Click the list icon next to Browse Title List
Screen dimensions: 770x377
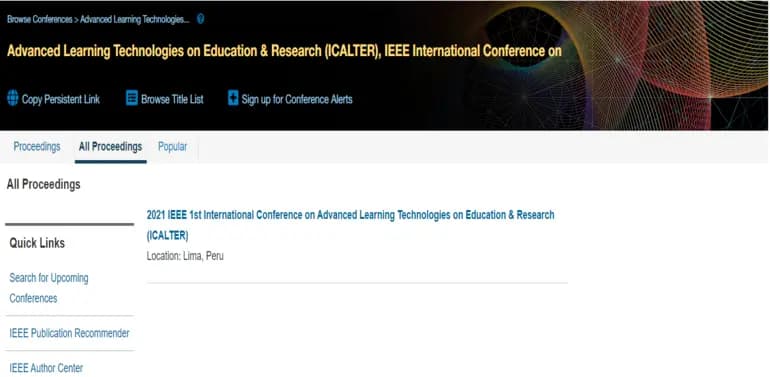132,98
